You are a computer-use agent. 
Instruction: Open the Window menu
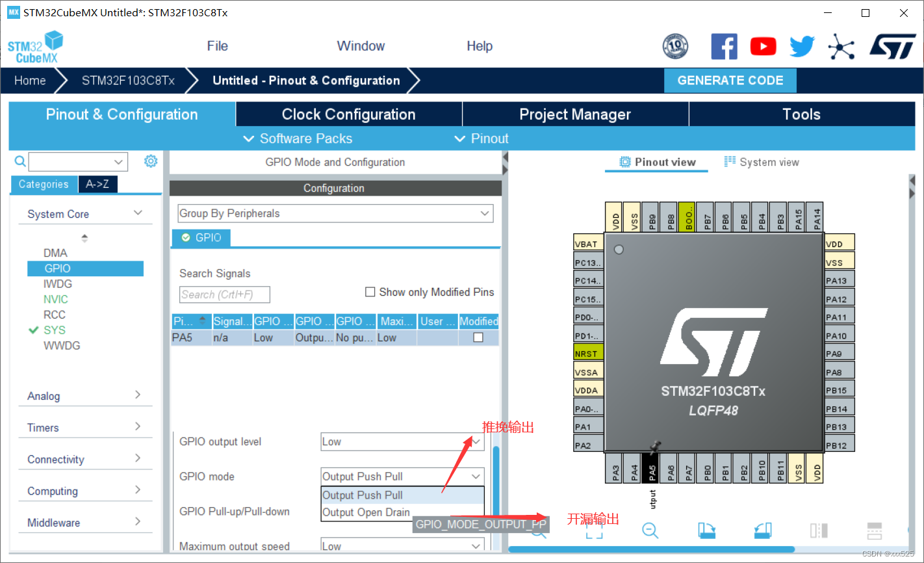pos(361,46)
